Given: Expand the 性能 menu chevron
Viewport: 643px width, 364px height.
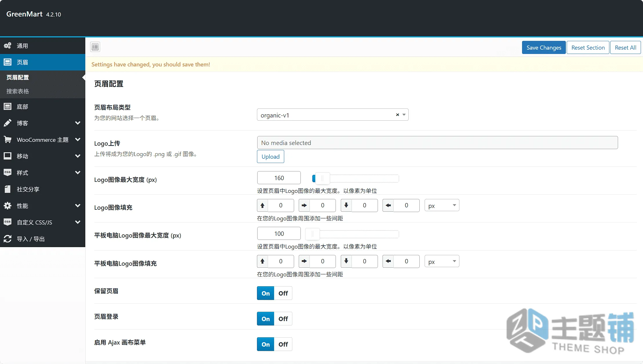Looking at the screenshot, I should pos(78,206).
